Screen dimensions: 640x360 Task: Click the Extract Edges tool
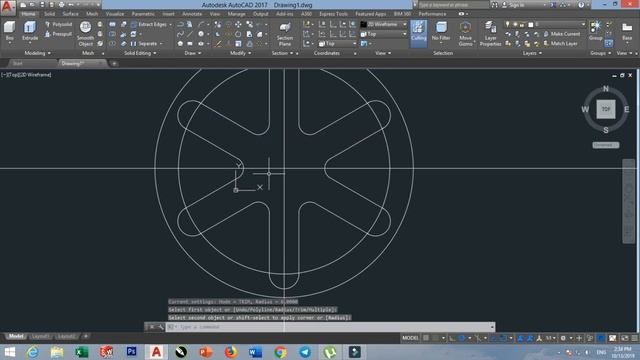pos(149,24)
